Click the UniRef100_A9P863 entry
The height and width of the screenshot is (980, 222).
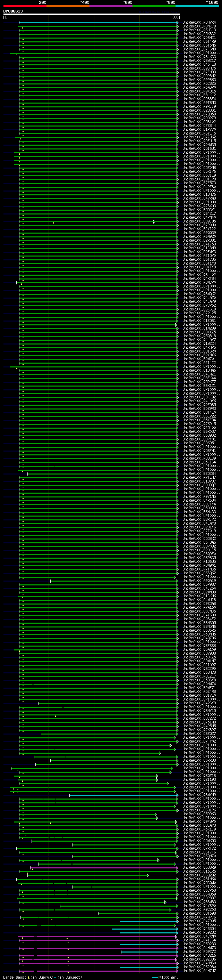coord(199,80)
